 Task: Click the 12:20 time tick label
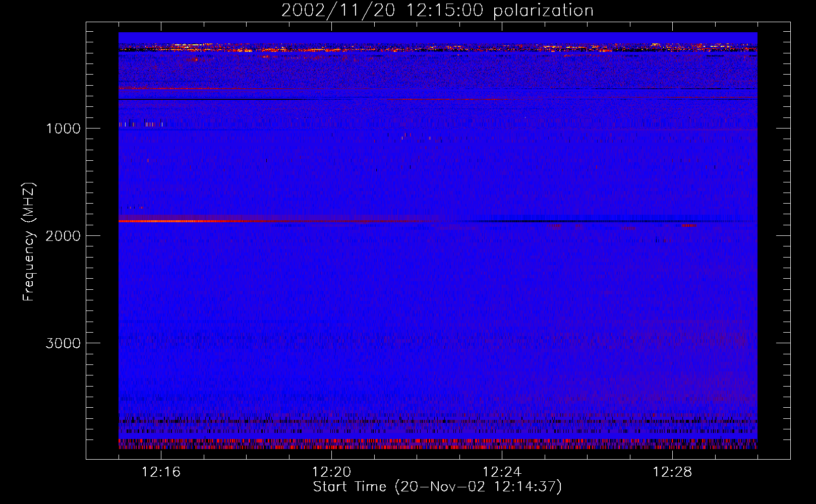pyautogui.click(x=331, y=472)
